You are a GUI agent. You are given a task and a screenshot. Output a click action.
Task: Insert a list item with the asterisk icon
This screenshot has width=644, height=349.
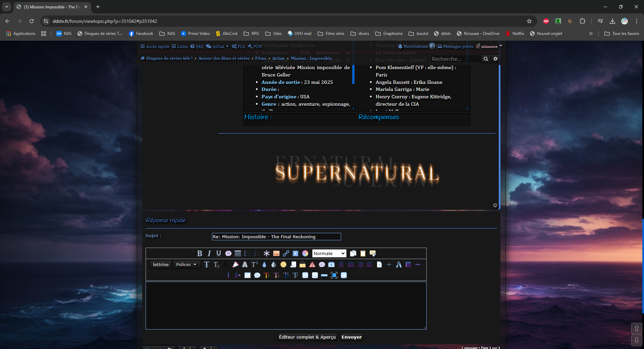click(x=267, y=253)
